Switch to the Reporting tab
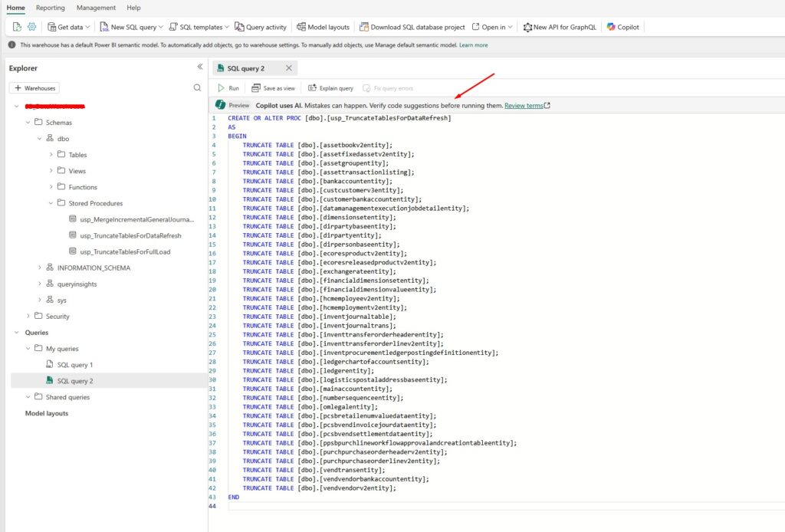The image size is (785, 532). pyautogui.click(x=50, y=8)
